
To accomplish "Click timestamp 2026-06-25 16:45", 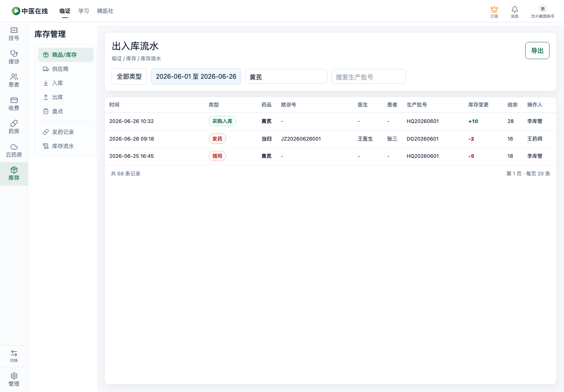I will click(132, 156).
